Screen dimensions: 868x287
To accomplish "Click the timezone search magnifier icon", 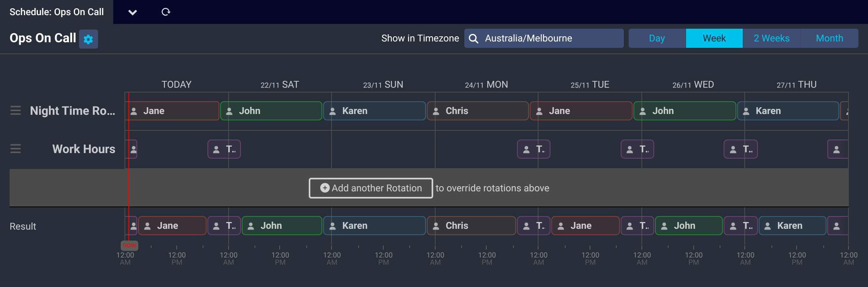I will pos(473,38).
